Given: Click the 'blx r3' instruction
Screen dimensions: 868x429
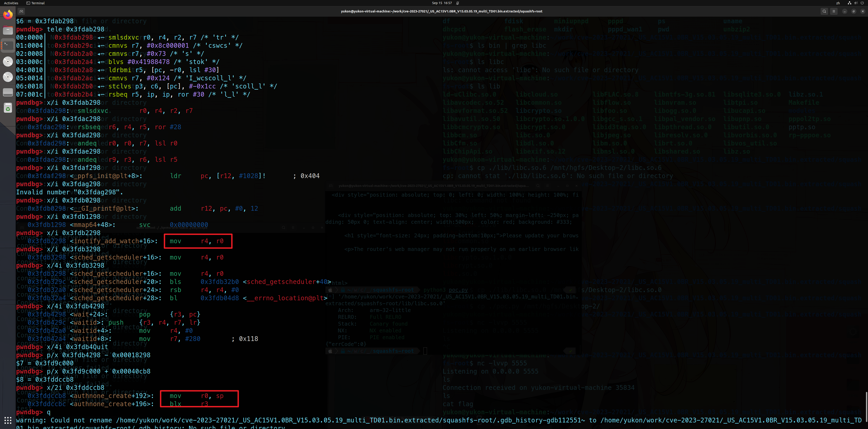Looking at the screenshot, I should coord(189,404).
